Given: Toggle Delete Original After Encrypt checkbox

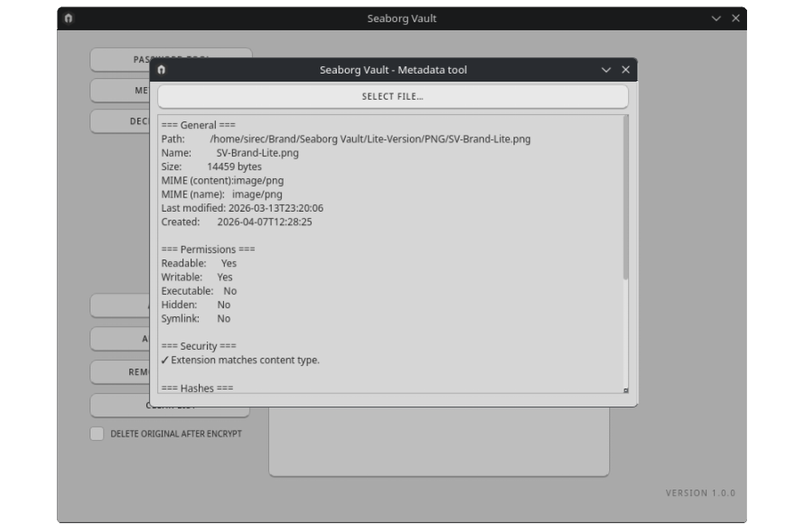Looking at the screenshot, I should tap(97, 434).
